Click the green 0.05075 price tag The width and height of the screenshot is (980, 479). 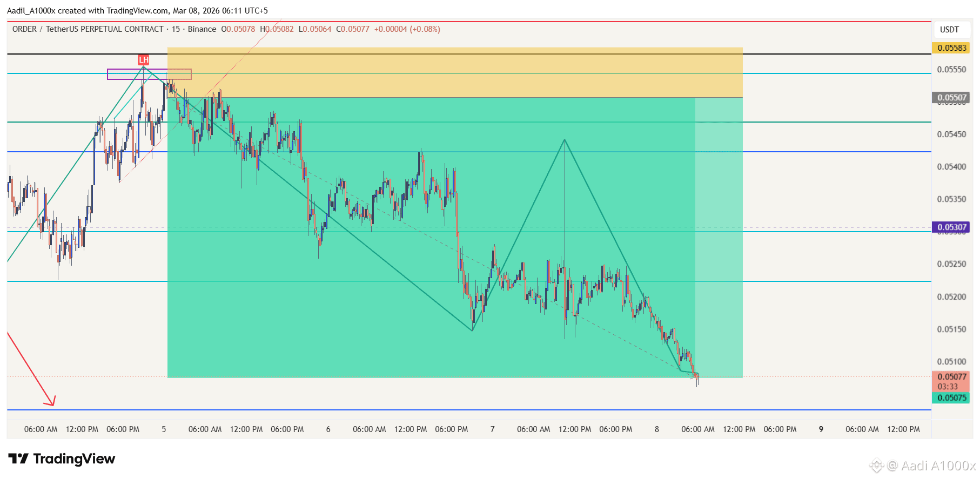951,398
